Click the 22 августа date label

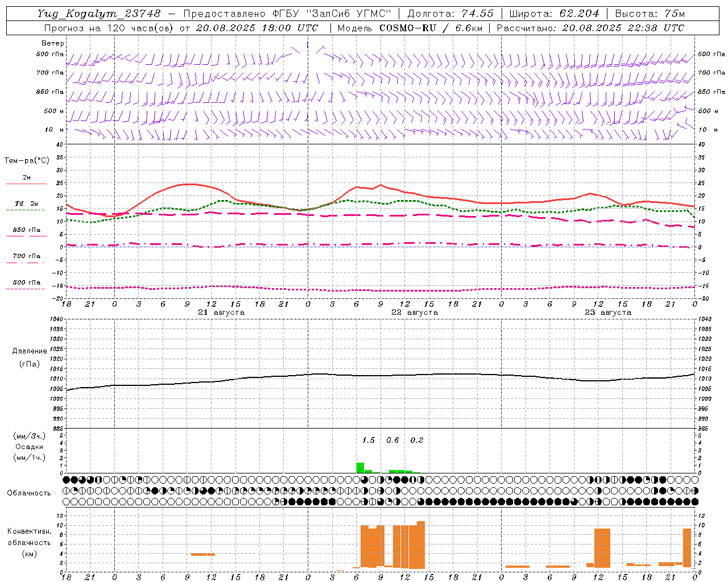[x=415, y=313]
